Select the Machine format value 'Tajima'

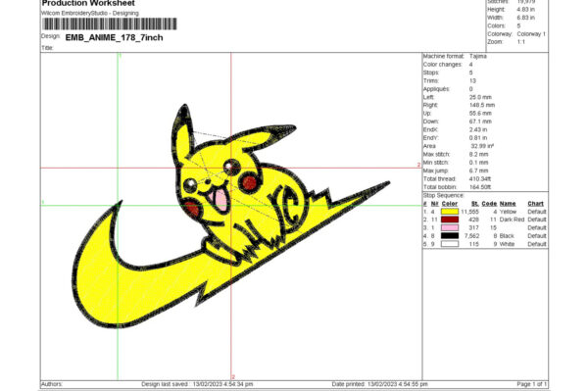478,56
